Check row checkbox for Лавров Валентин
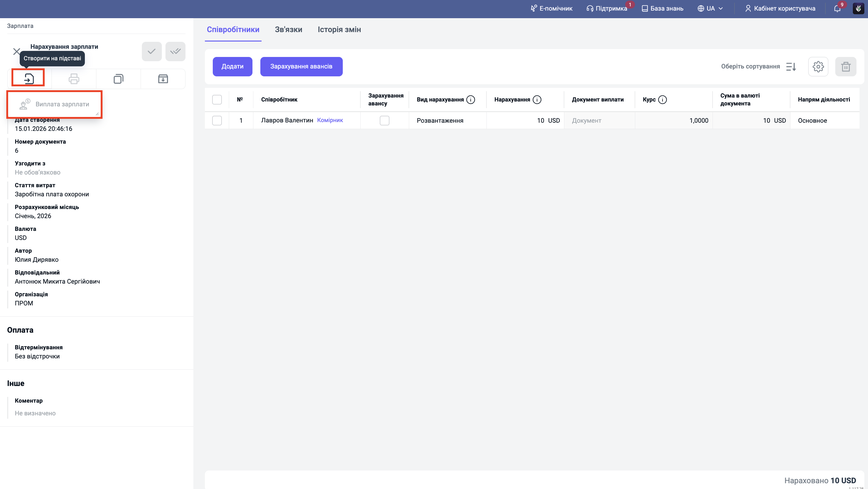This screenshot has height=489, width=868. (x=217, y=121)
